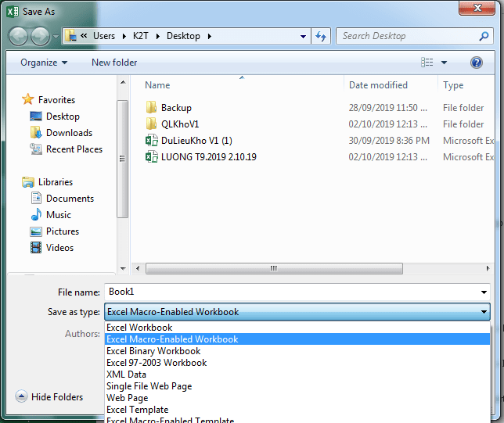Screen dimensions: 504x423
Task: Choose XML Data file type
Action: click(297, 375)
